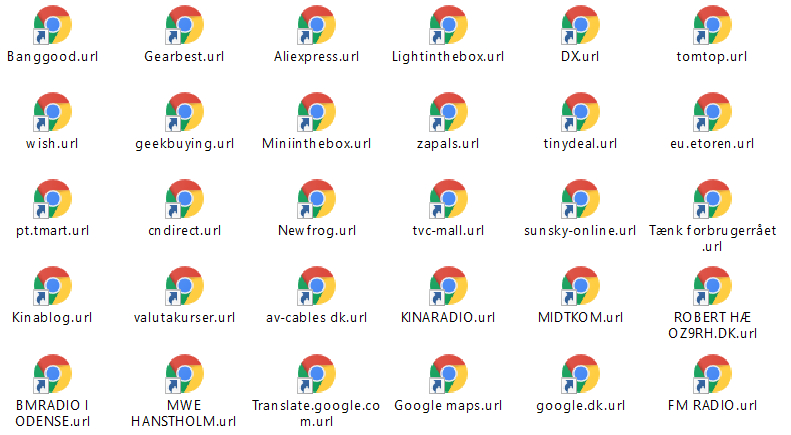Click the "zapals.url" file name label
Viewport: 791px width, 435px height.
pos(448,143)
